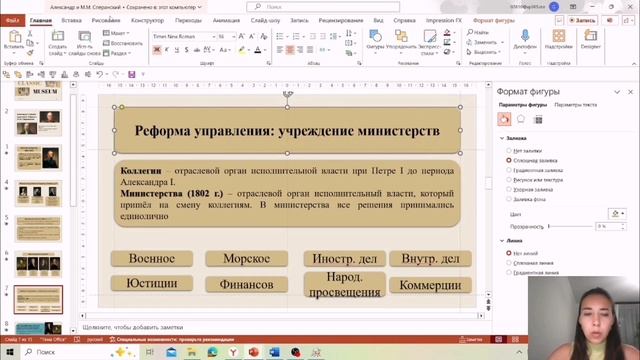Clear all formatting icon

[x=263, y=36]
